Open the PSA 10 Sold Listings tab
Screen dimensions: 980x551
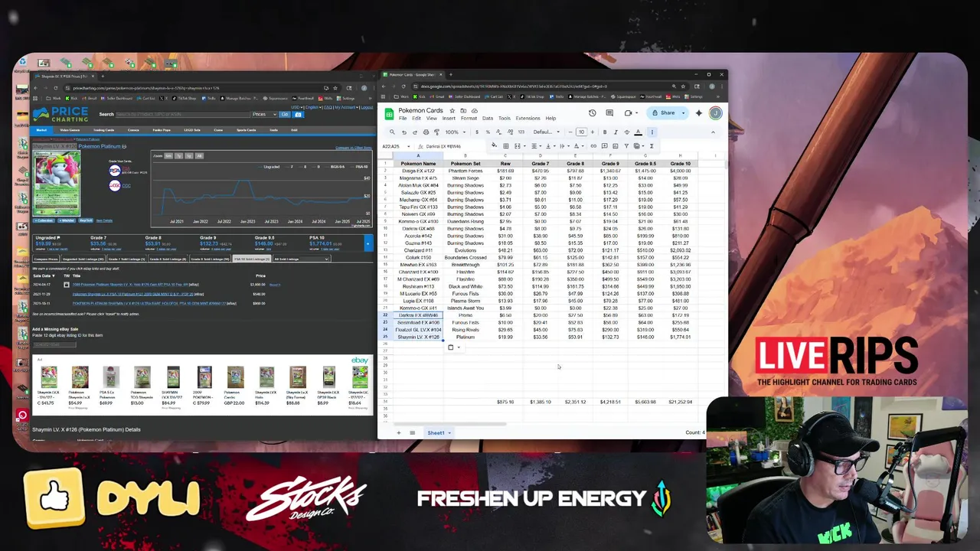click(x=252, y=259)
